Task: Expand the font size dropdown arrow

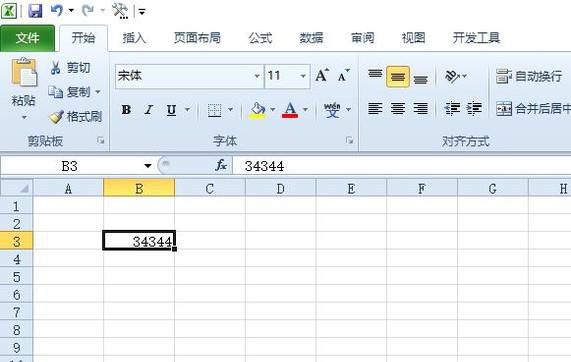Action: 303,76
